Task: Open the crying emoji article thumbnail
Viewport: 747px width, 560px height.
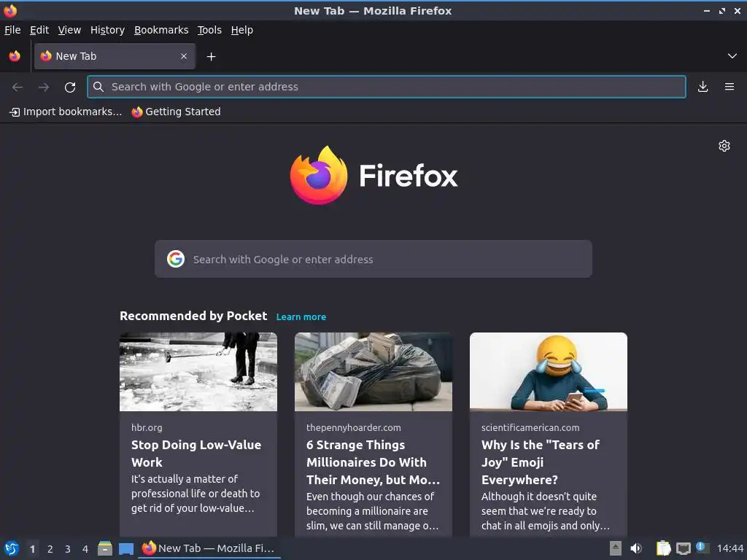Action: coord(549,372)
